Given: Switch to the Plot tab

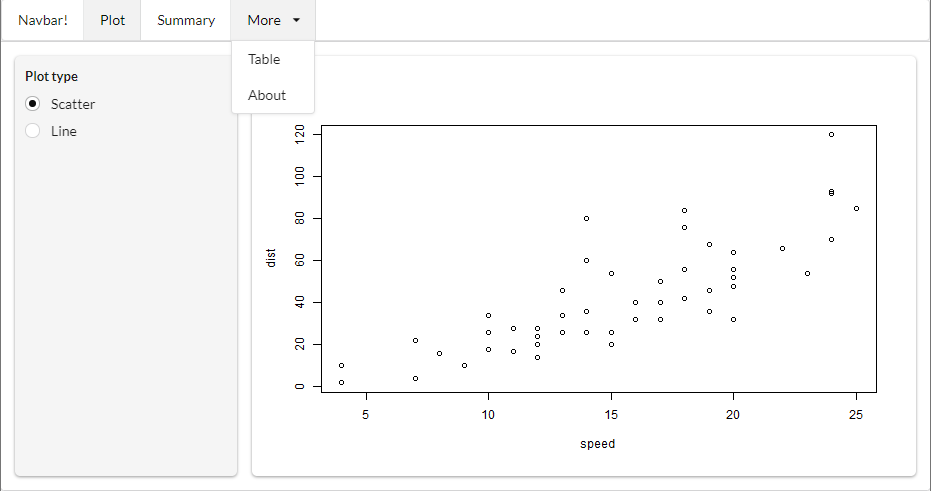Looking at the screenshot, I should [112, 20].
